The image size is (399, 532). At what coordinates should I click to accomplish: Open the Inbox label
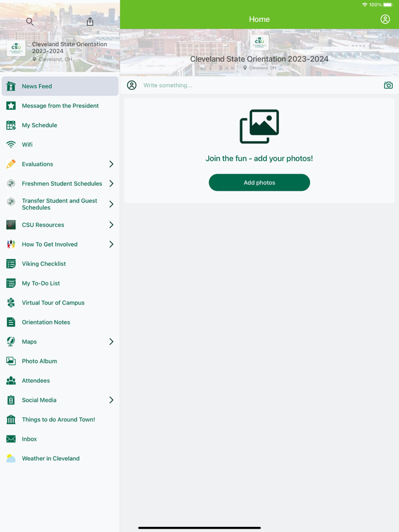(x=29, y=439)
